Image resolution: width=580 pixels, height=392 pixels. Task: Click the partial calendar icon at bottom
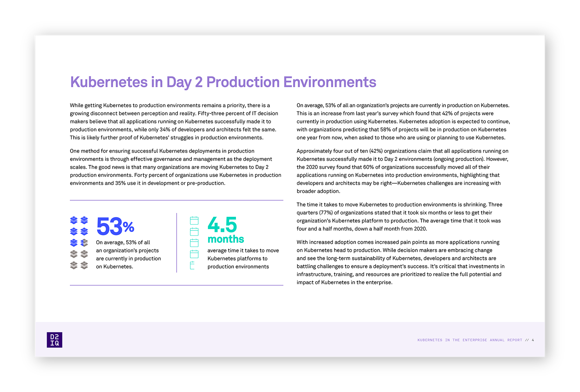tap(192, 265)
